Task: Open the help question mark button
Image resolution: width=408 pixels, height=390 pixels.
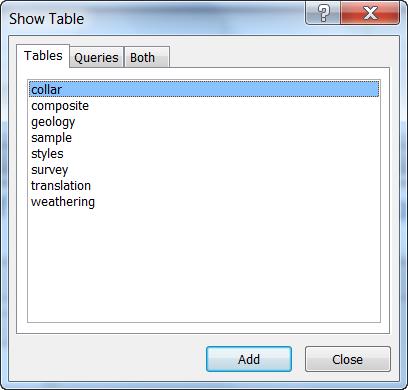Action: (x=323, y=14)
